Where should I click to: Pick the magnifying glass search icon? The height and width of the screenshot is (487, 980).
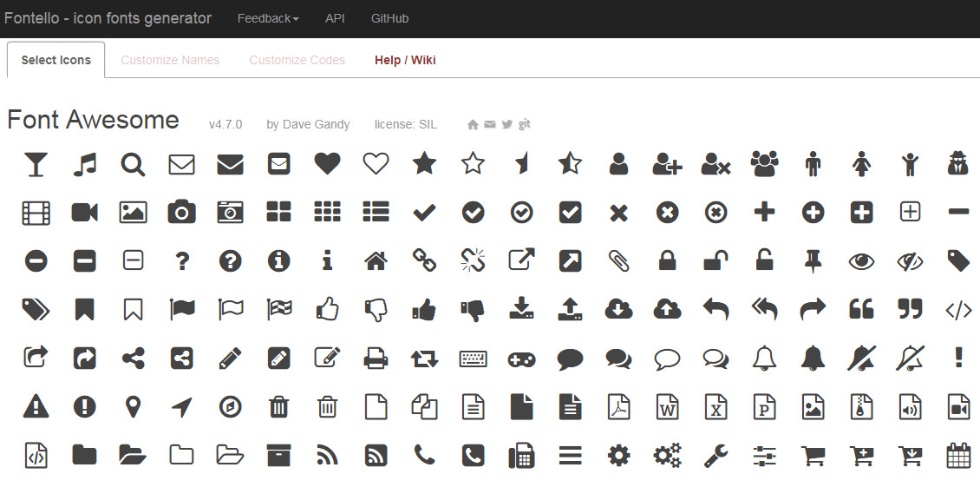pyautogui.click(x=134, y=164)
